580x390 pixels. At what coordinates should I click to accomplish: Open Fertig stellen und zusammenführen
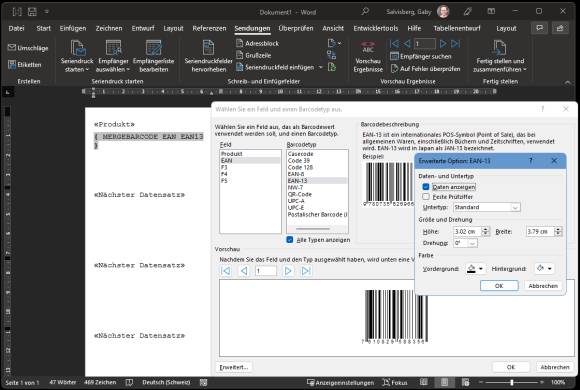(500, 56)
